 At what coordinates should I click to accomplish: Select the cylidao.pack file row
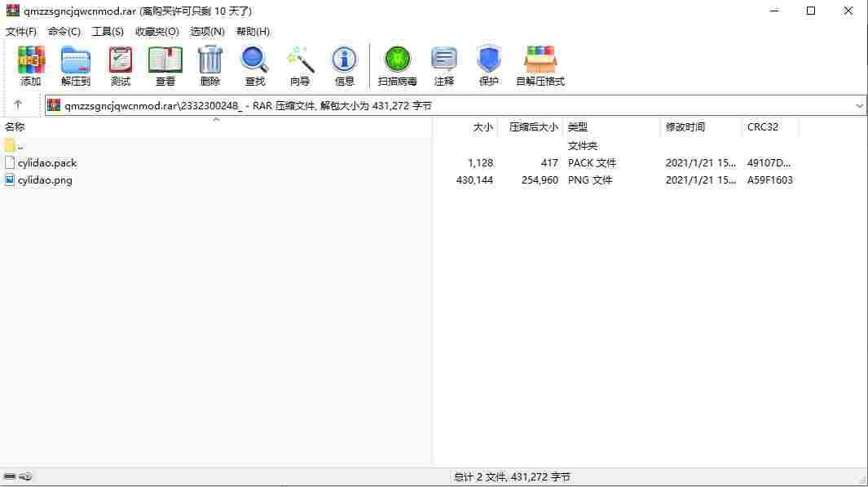tap(399, 163)
